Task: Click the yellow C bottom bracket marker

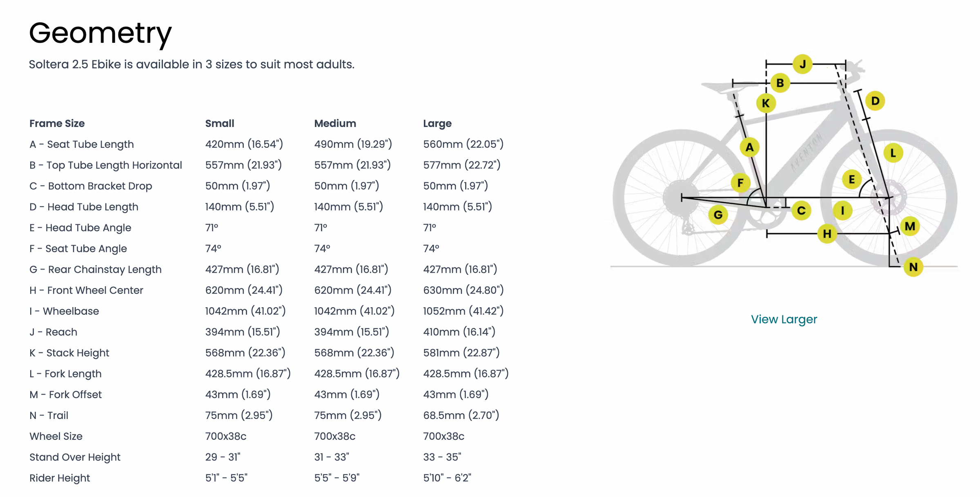Action: [801, 211]
